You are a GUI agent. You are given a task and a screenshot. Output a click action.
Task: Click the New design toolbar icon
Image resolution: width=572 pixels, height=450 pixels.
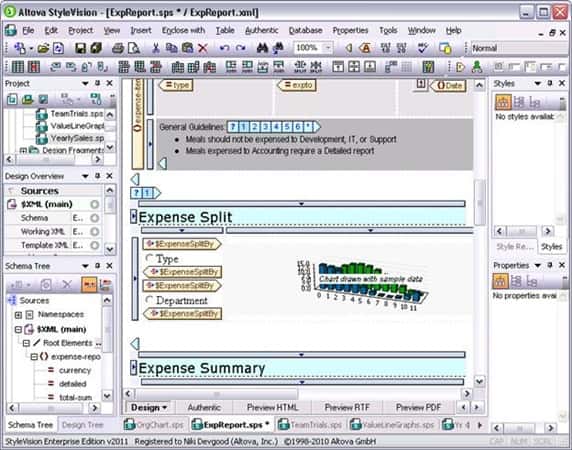pyautogui.click(x=20, y=48)
